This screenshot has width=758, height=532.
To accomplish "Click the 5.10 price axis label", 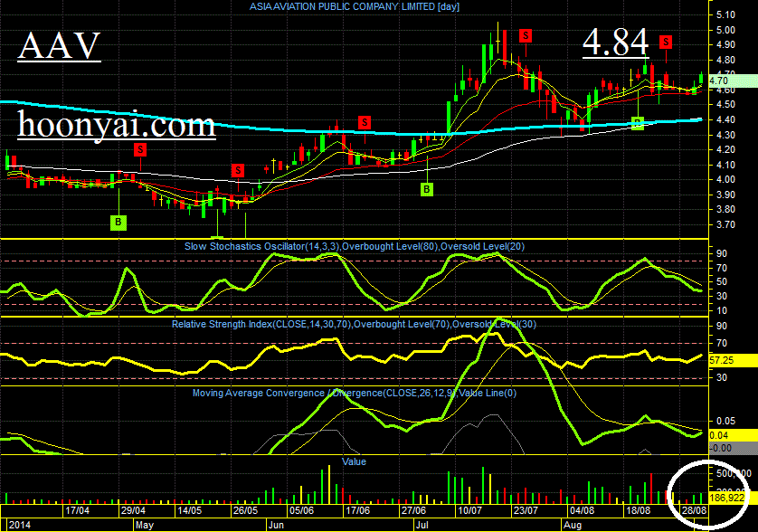I will (x=725, y=15).
